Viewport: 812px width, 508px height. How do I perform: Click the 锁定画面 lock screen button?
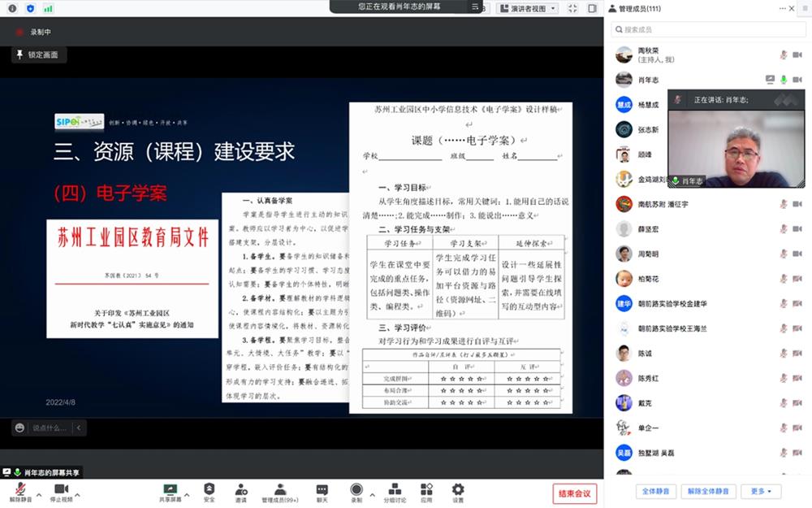click(38, 54)
